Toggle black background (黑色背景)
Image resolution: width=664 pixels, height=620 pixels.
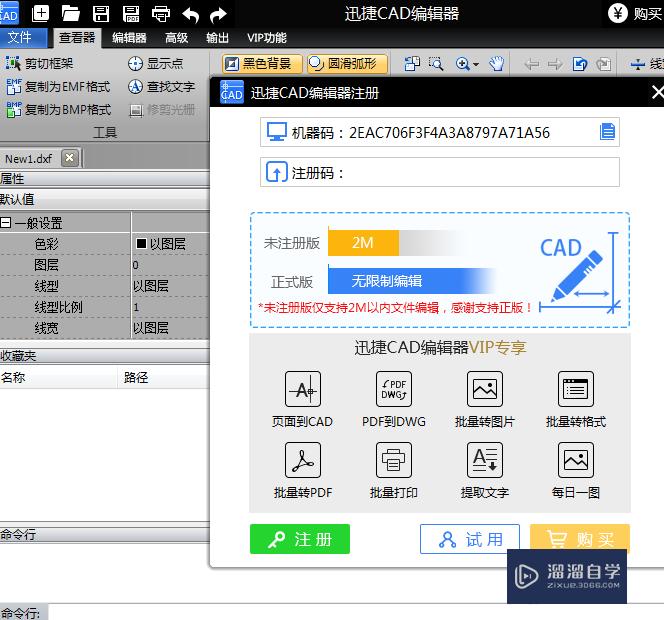(262, 64)
